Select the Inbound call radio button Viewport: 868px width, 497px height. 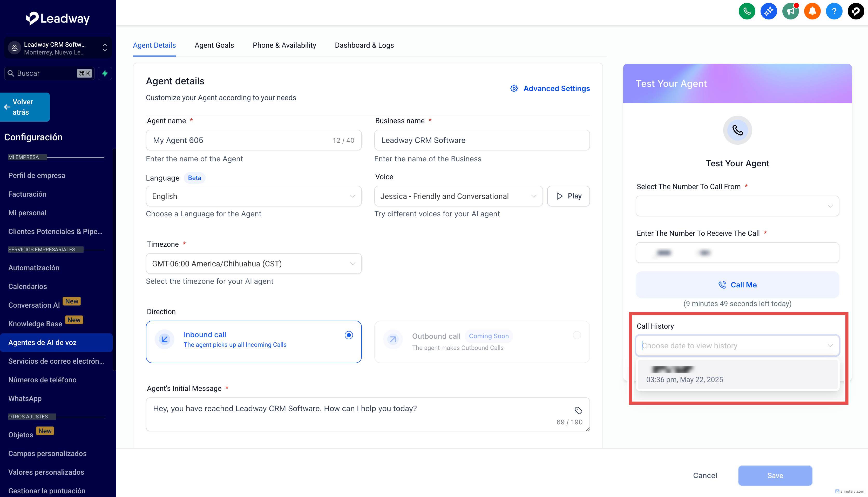(x=349, y=335)
